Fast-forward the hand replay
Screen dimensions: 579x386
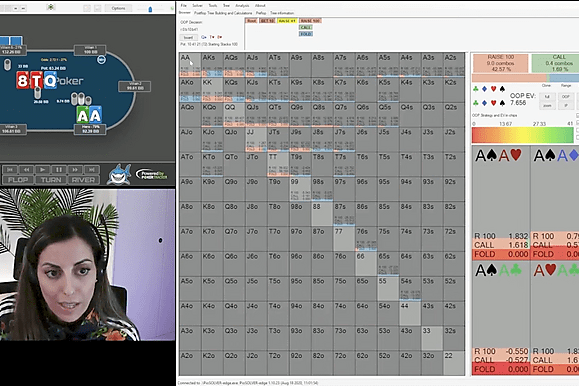pos(75,170)
